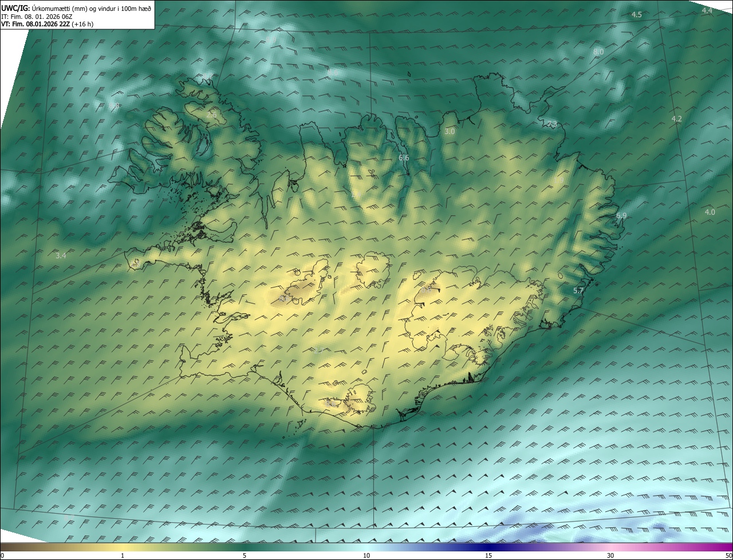Click the 3.0 value label in north Iceland
The image size is (733, 560).
(450, 131)
